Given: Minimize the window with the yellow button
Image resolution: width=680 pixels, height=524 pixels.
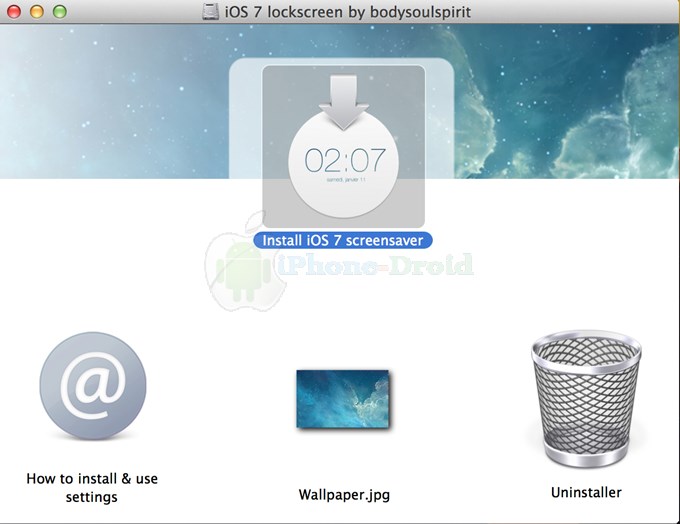Looking at the screenshot, I should 37,12.
